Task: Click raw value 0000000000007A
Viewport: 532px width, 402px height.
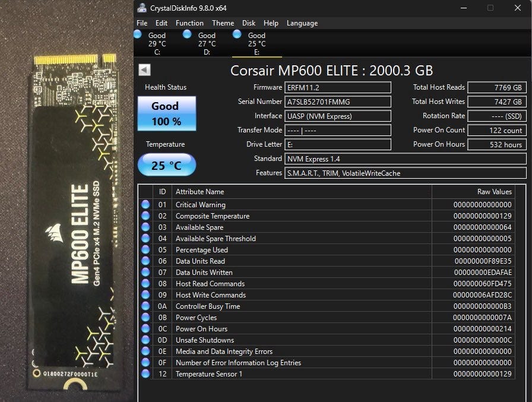Action: (x=483, y=318)
